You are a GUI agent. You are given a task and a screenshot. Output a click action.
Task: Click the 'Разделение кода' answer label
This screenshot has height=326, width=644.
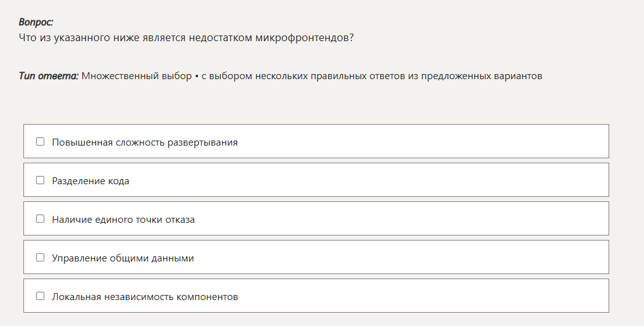coord(90,181)
